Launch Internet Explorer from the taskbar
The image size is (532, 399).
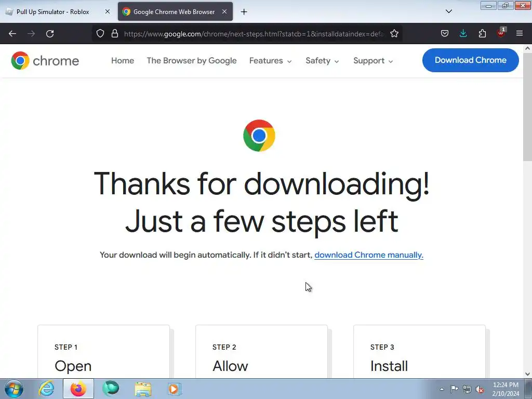pyautogui.click(x=46, y=389)
